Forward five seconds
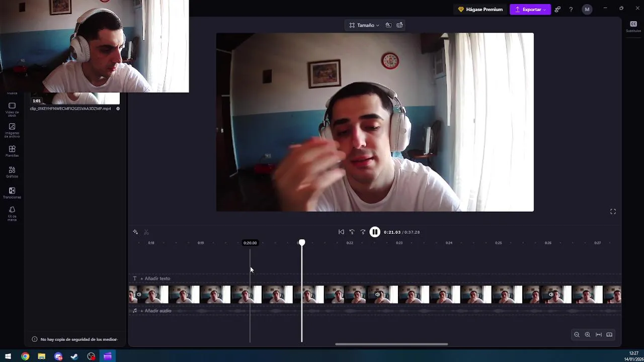 pos(363,232)
